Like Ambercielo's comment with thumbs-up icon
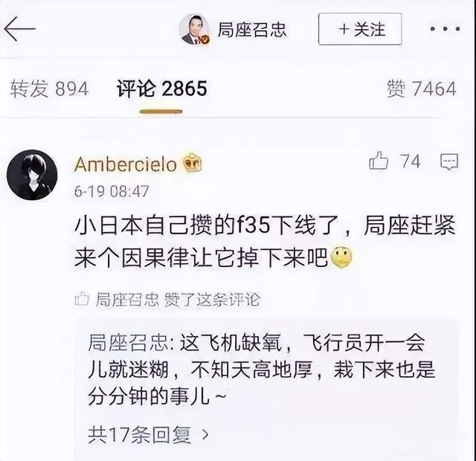 (x=379, y=161)
